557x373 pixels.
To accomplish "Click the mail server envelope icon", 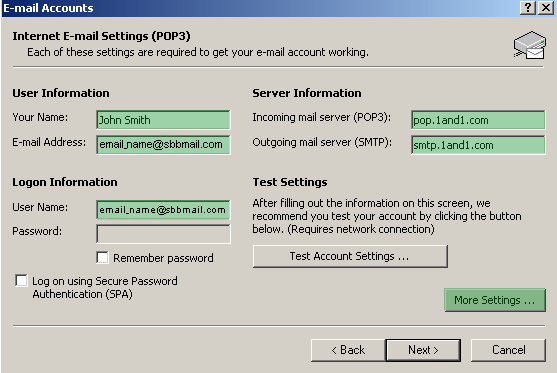I will click(x=530, y=45).
